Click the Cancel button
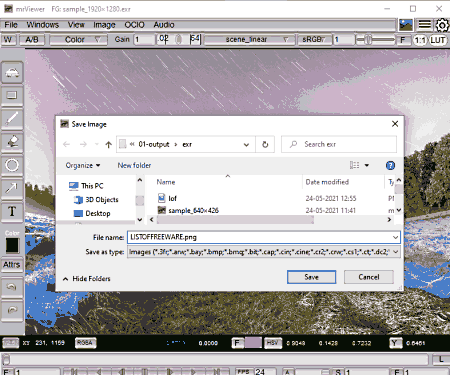This screenshot has width=450, height=375. [x=369, y=277]
